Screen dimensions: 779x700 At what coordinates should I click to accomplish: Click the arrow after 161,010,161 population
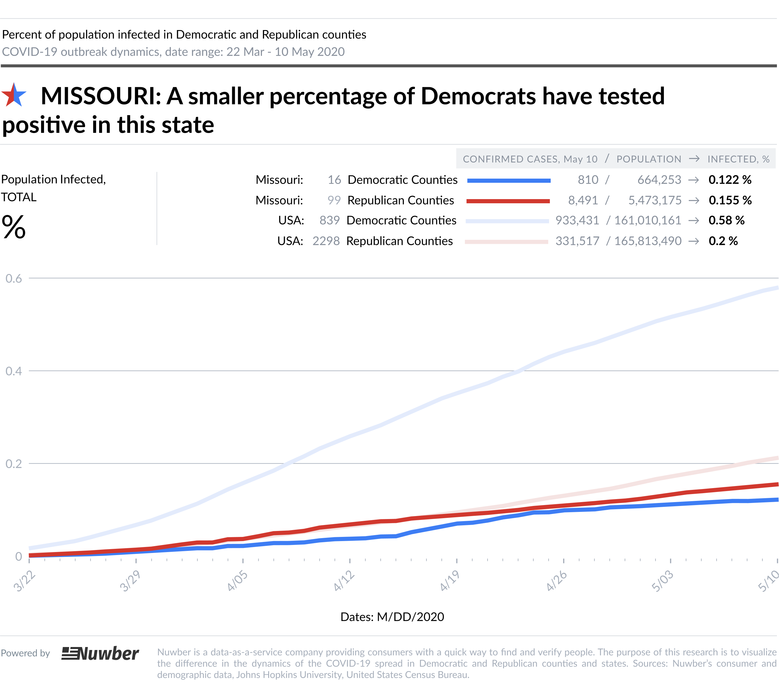coord(694,221)
